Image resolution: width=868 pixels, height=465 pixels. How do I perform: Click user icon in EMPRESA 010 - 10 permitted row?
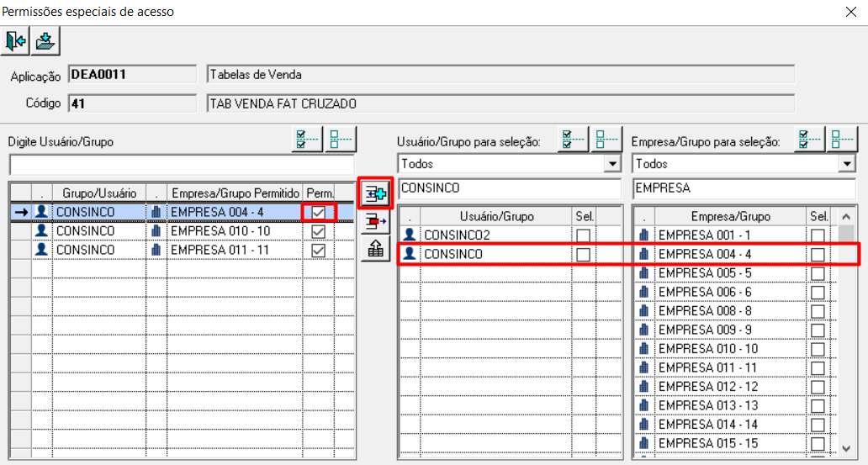pos(41,230)
